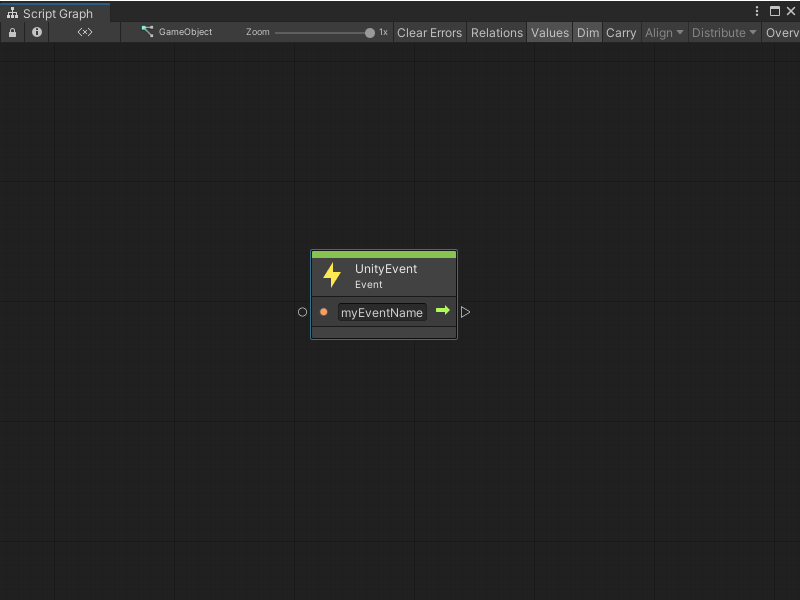The image size is (800, 600).
Task: Click the lock icon in the graph toolbar
Action: point(12,32)
